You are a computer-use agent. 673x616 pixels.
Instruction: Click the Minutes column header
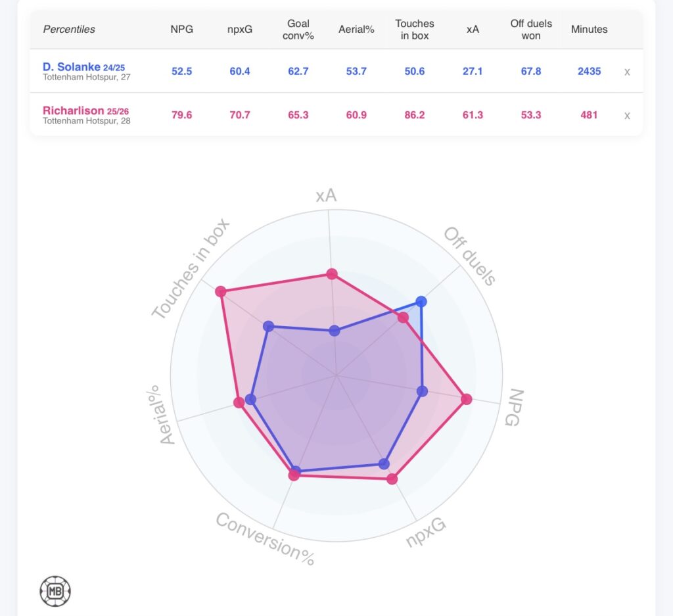click(589, 30)
